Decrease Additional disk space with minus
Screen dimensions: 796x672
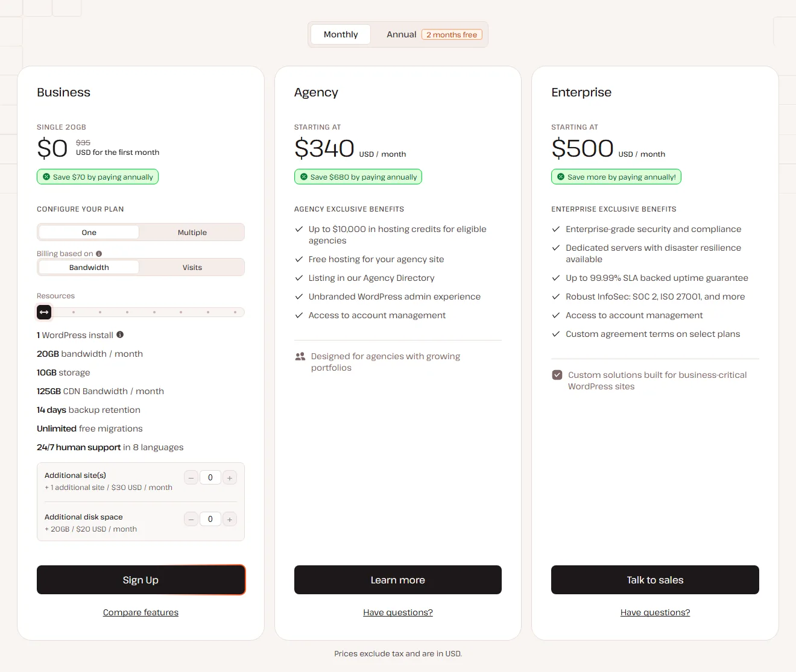(x=191, y=520)
